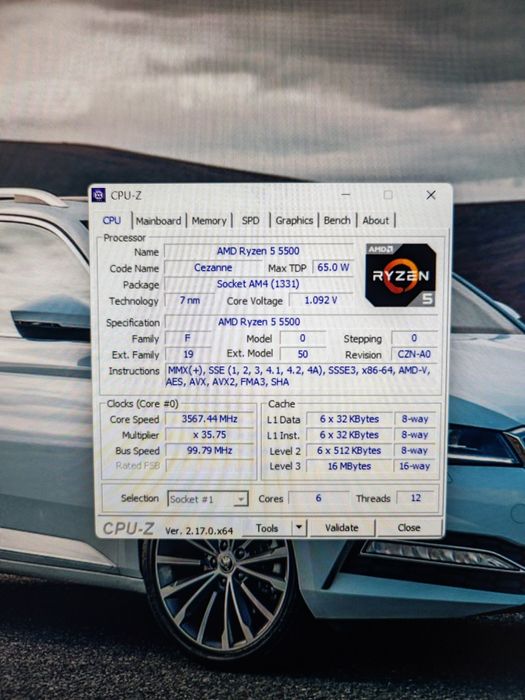
Task: Click the Close button at bottom
Action: 409,528
